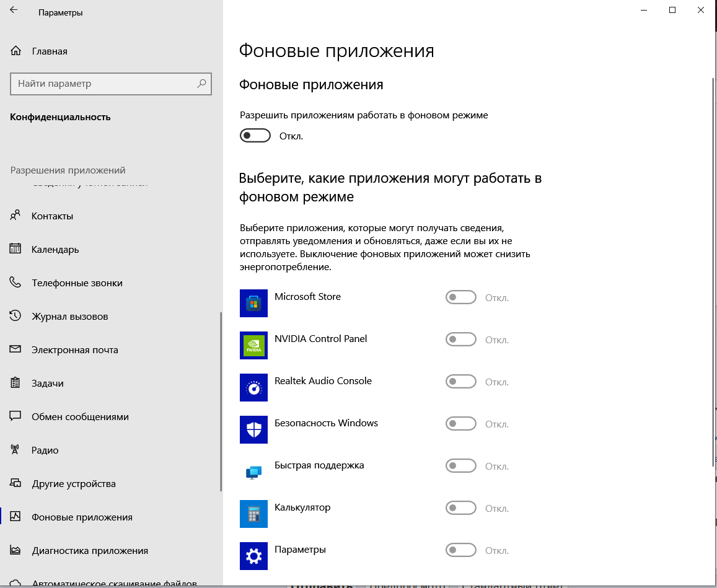Select the Задачи clipboard icon
Viewport: 717px width, 588px height.
click(15, 382)
